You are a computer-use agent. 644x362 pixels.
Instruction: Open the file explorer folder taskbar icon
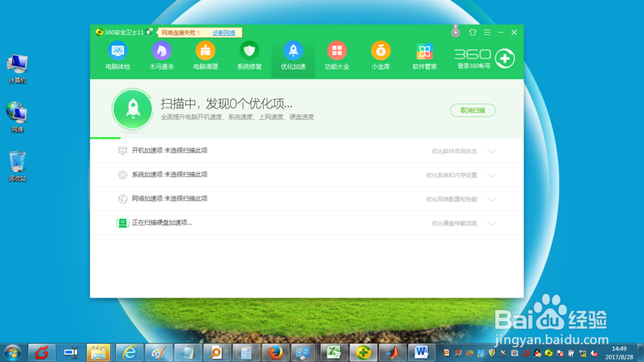click(98, 352)
